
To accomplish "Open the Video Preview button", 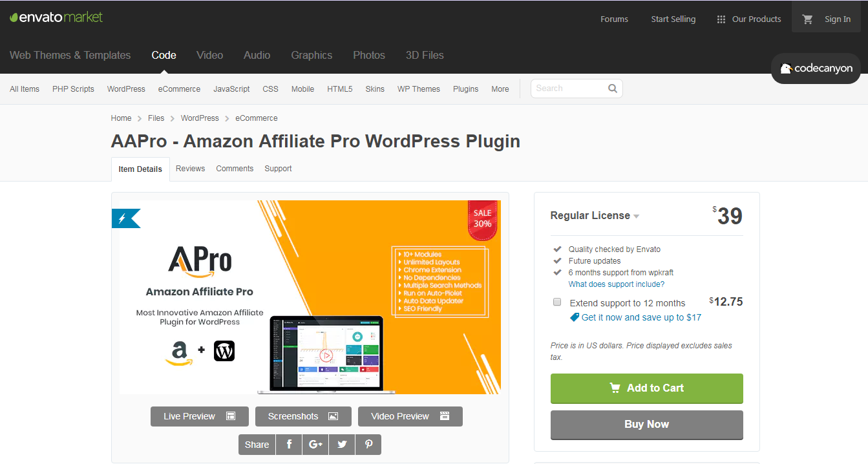I will coord(410,416).
